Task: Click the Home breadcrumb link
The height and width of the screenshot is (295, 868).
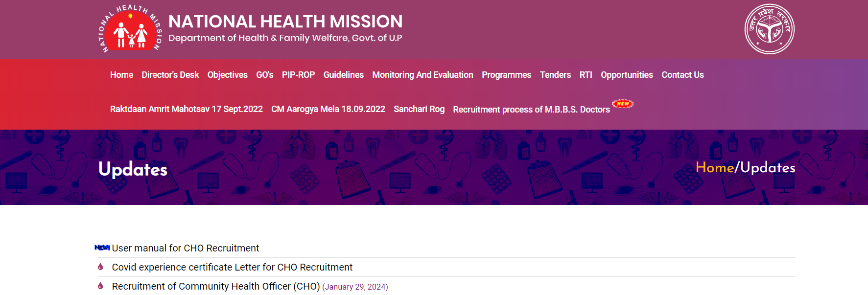Action: point(715,167)
